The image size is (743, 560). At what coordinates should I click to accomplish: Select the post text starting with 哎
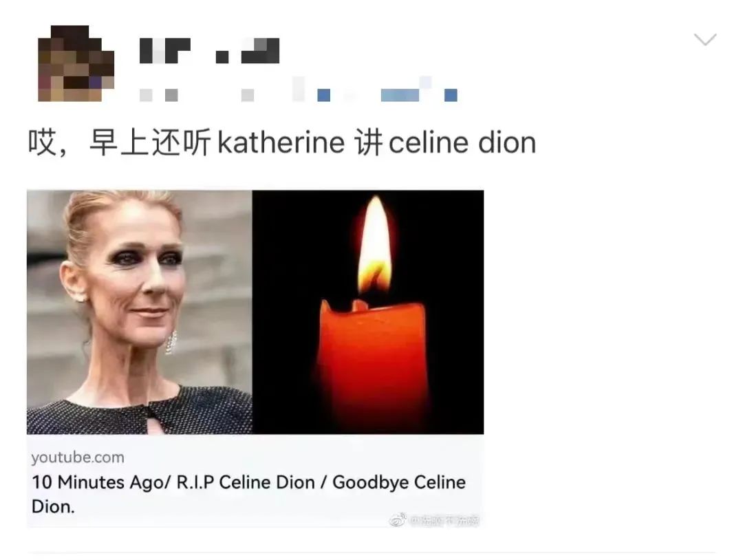point(282,142)
